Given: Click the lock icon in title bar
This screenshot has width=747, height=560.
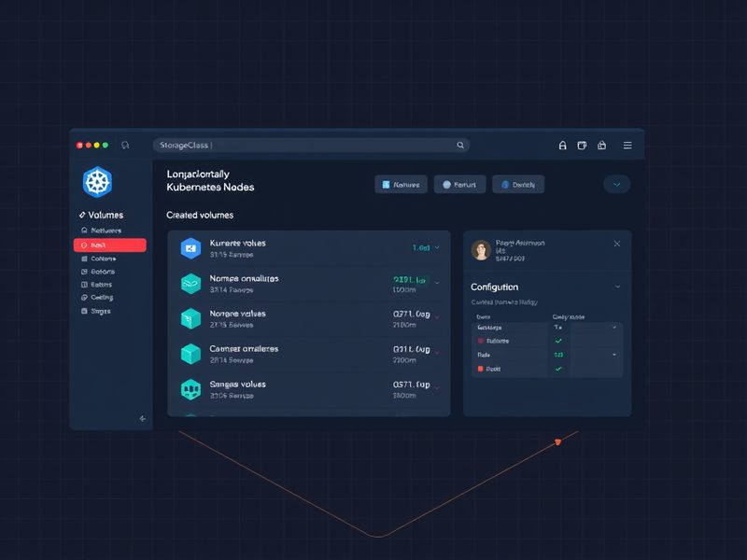Looking at the screenshot, I should [x=563, y=146].
